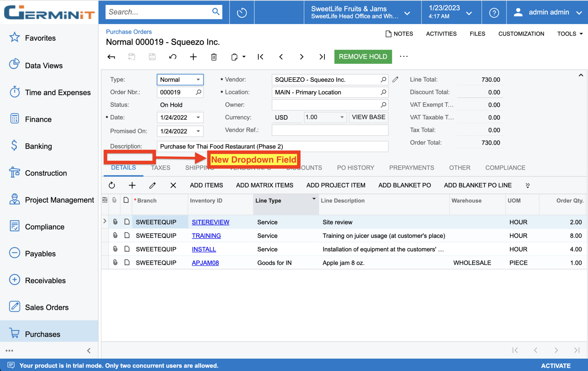Expand the Date field calendar dropdown
The width and height of the screenshot is (588, 371).
pos(198,117)
